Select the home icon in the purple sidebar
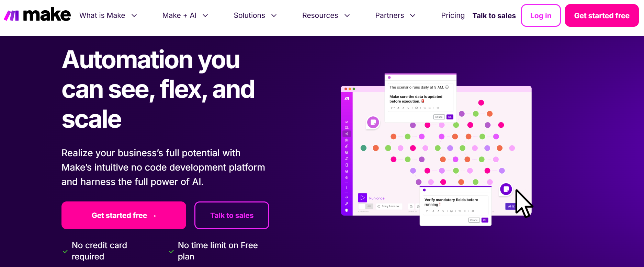 [x=347, y=122]
